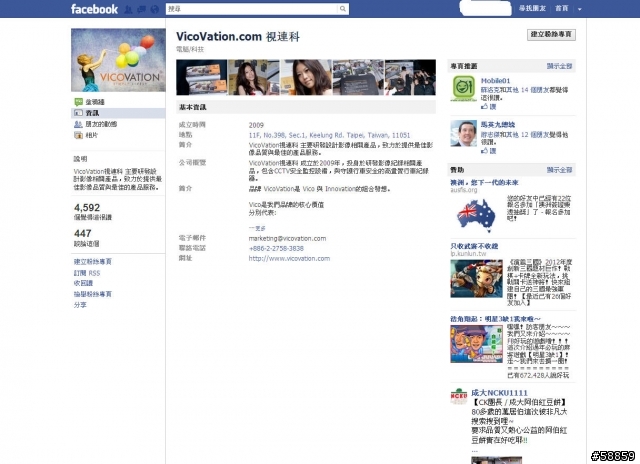640x464 pixels.
Task: Click the search magnifier button
Action: click(x=343, y=9)
